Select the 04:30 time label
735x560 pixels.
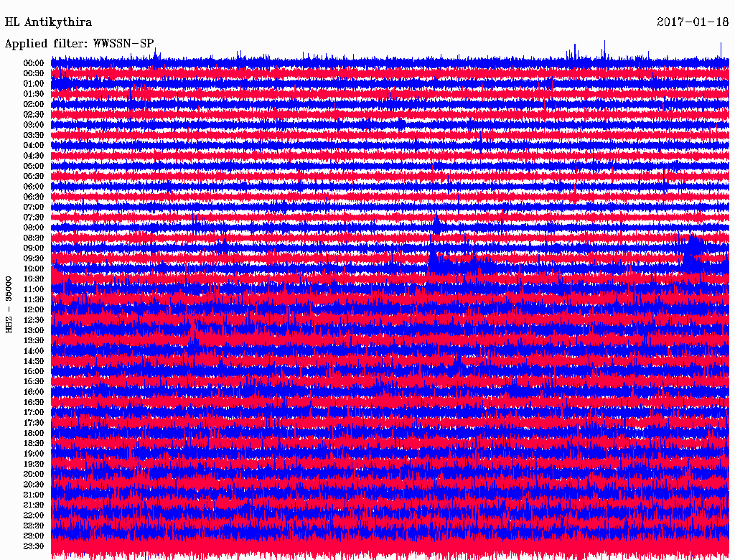click(34, 156)
